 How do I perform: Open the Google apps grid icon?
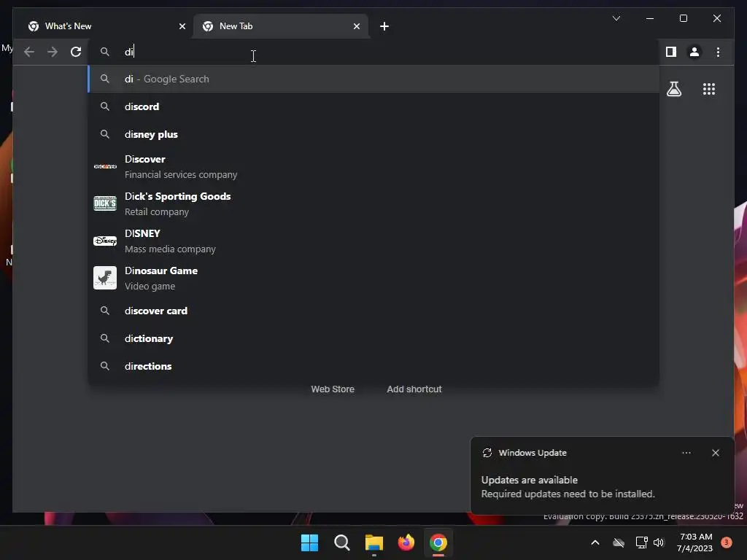[x=709, y=89]
